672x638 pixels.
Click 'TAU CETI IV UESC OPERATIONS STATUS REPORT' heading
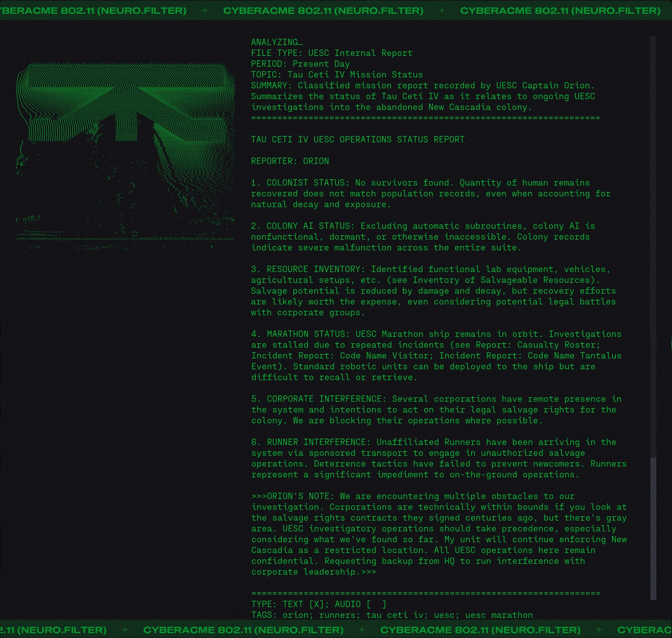(357, 139)
